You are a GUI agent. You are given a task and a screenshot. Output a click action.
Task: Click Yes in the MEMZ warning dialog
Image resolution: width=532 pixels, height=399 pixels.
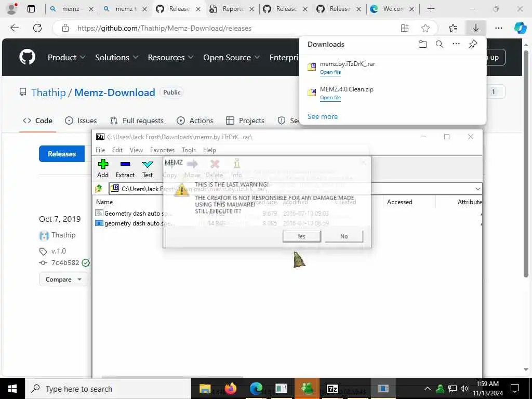pyautogui.click(x=302, y=236)
